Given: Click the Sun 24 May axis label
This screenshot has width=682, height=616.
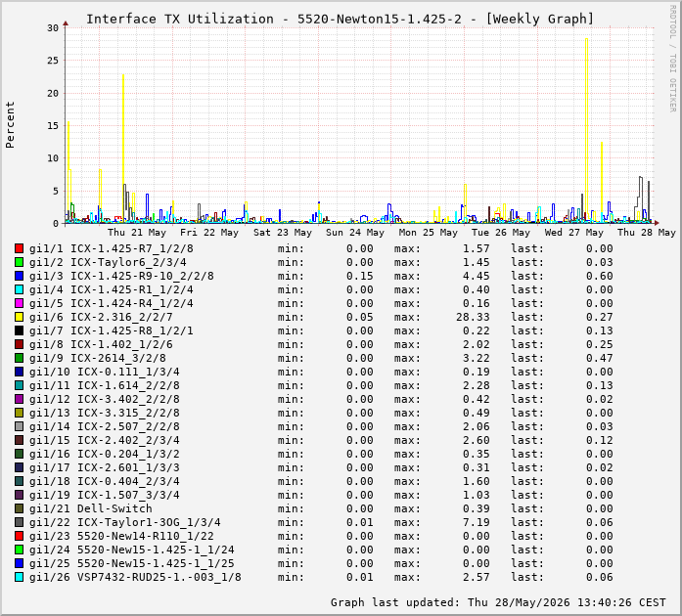Looking at the screenshot, I should click(355, 233).
